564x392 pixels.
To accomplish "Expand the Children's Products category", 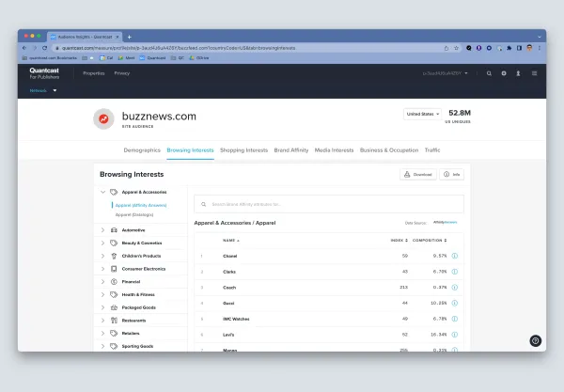I will tap(102, 256).
